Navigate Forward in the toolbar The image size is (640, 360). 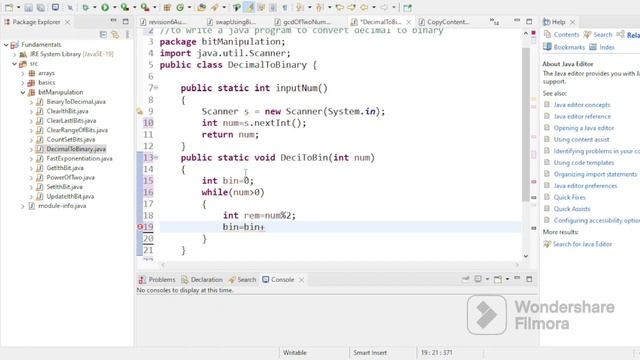coord(384,7)
